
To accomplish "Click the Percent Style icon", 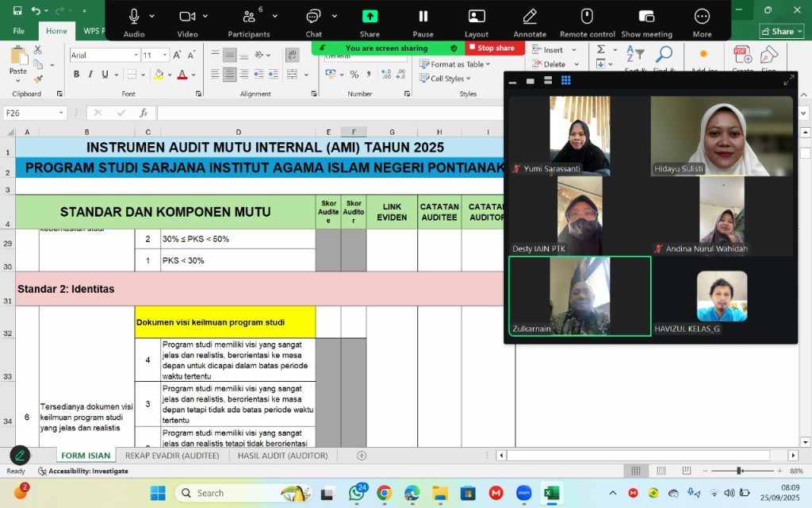I will tap(354, 75).
